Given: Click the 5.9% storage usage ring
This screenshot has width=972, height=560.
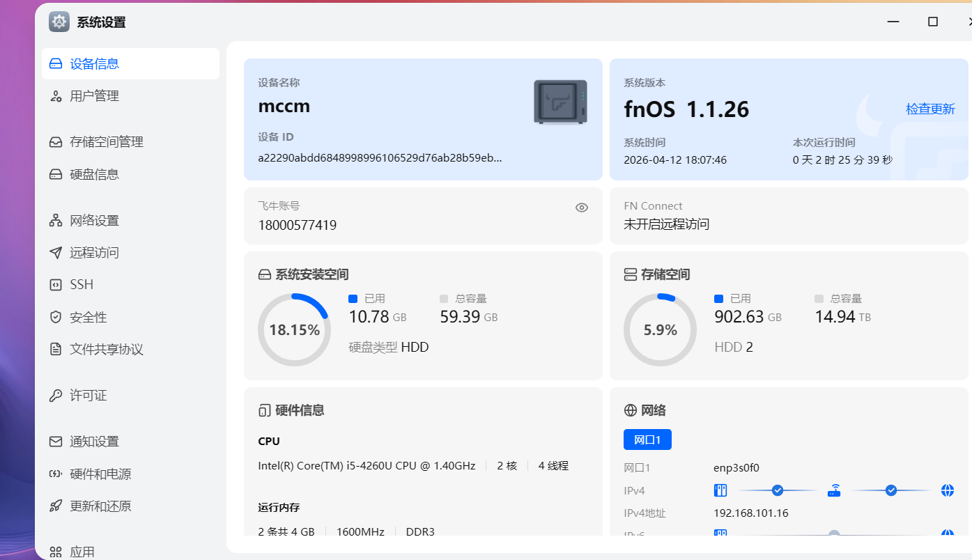Looking at the screenshot, I should point(660,329).
